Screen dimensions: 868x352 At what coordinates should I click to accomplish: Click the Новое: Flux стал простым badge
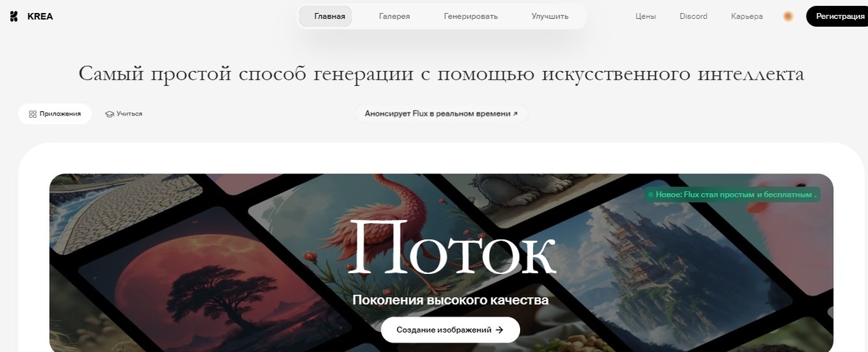click(733, 194)
